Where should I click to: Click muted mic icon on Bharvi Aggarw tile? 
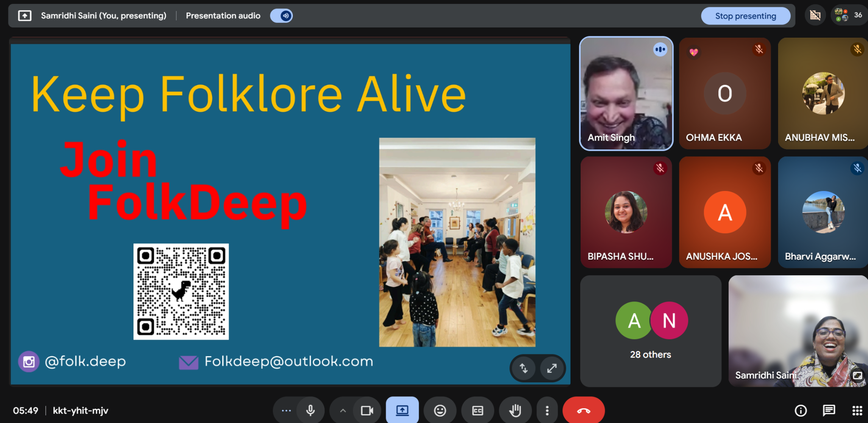(857, 168)
